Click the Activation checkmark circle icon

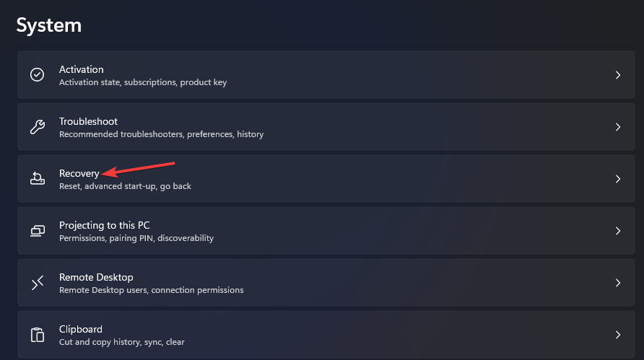point(37,75)
